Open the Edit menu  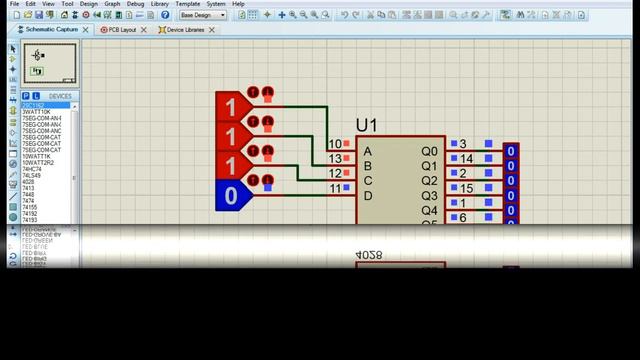point(31,4)
